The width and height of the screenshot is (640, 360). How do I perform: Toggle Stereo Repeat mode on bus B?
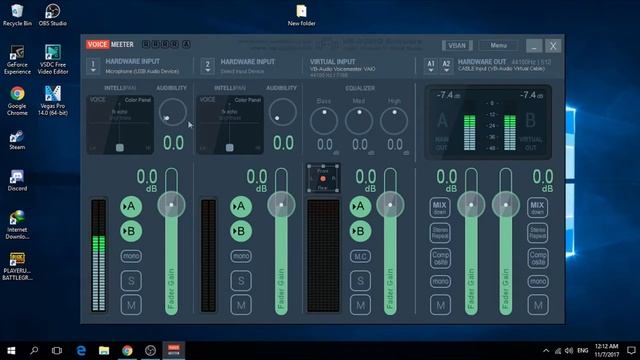(538, 233)
